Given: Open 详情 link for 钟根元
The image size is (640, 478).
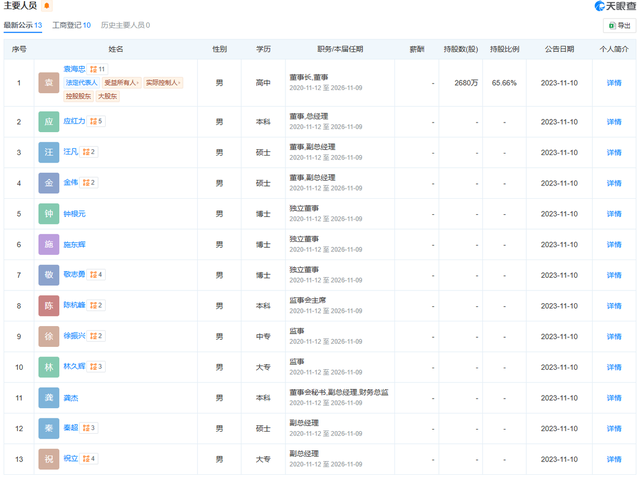Looking at the screenshot, I should [x=613, y=214].
